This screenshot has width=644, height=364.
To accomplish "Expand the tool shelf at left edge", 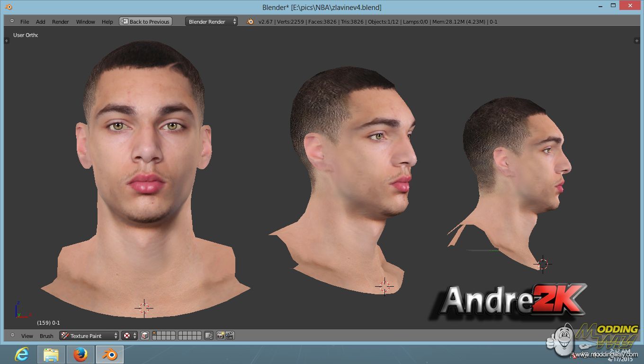I will pos(7,41).
